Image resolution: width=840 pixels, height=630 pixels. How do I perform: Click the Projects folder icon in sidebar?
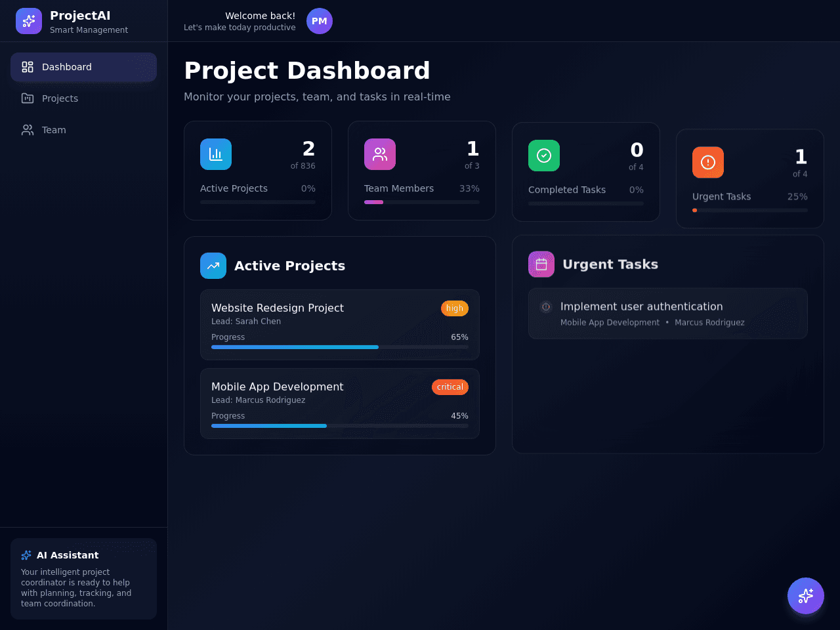pyautogui.click(x=28, y=98)
